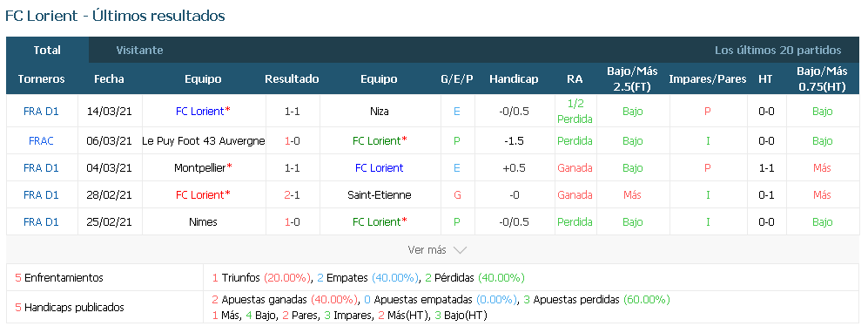Click the Bajo/Más 2.5(FT) header
This screenshot has height=333, width=868.
click(x=632, y=78)
